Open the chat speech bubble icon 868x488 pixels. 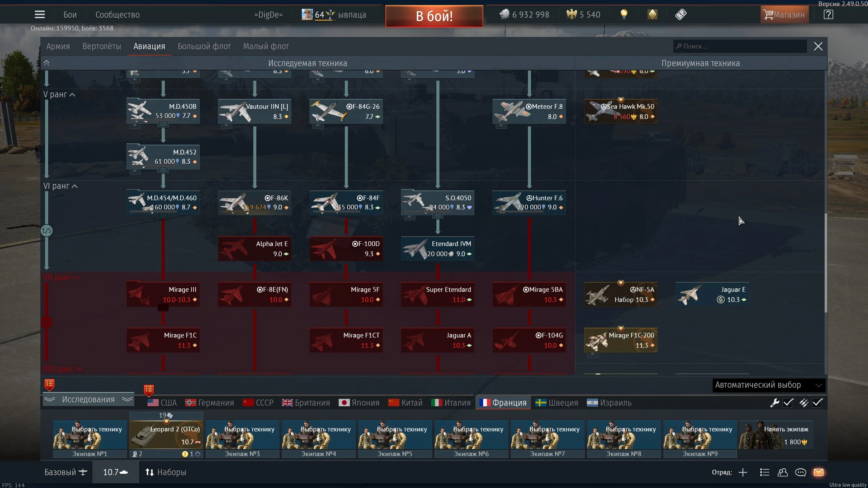coord(801,472)
